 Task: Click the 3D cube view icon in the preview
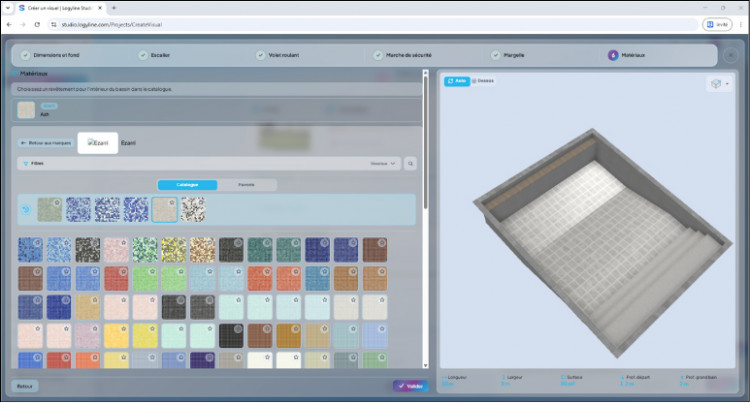tap(716, 84)
